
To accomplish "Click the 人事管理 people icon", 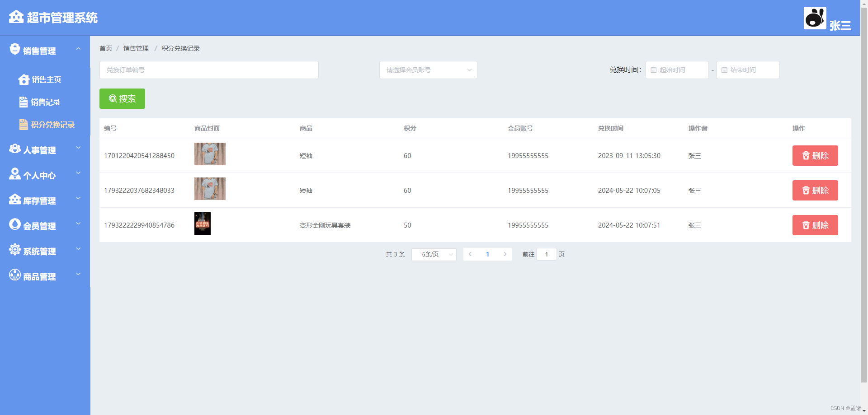I will [x=15, y=149].
